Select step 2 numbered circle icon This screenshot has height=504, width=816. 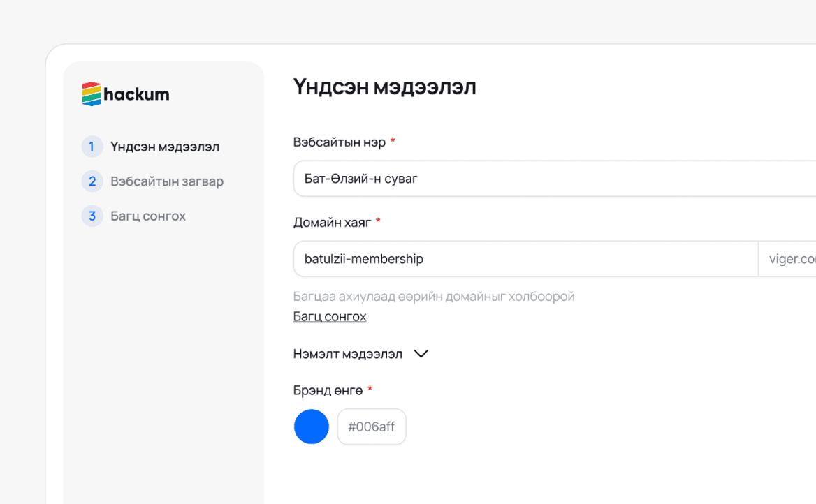92,181
